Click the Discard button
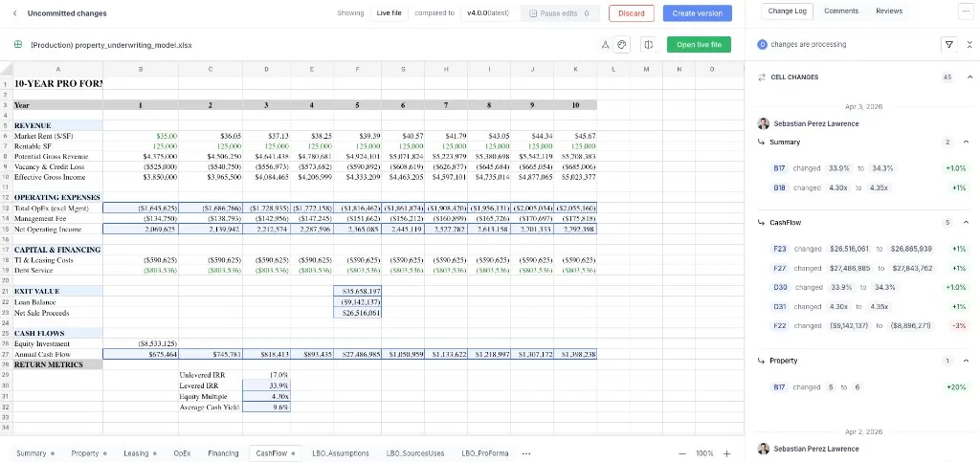 [x=632, y=13]
